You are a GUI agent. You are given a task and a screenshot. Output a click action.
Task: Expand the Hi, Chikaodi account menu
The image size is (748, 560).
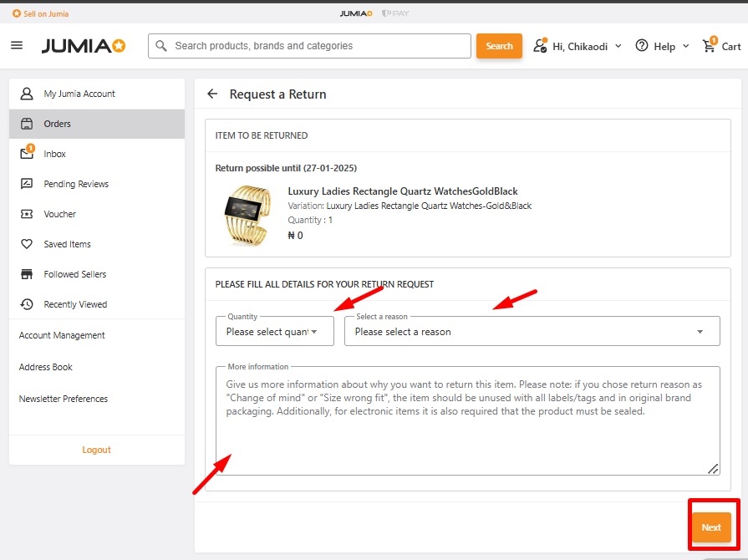pyautogui.click(x=578, y=46)
